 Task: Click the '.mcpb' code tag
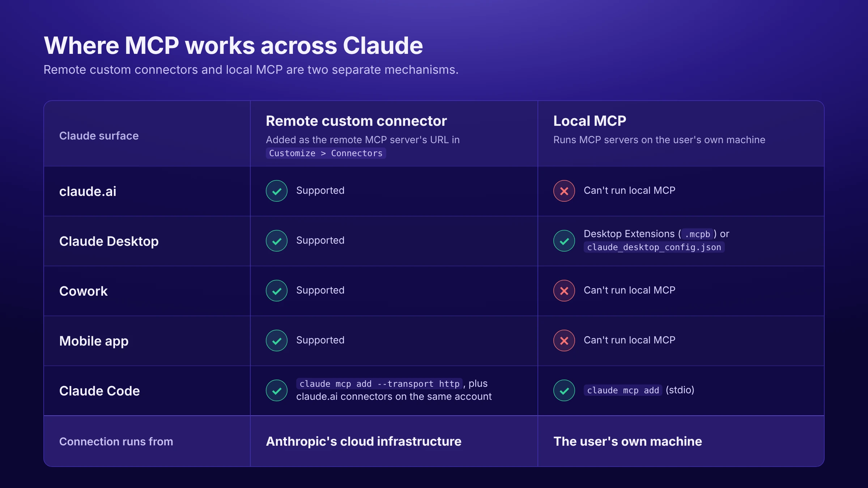[x=697, y=234]
